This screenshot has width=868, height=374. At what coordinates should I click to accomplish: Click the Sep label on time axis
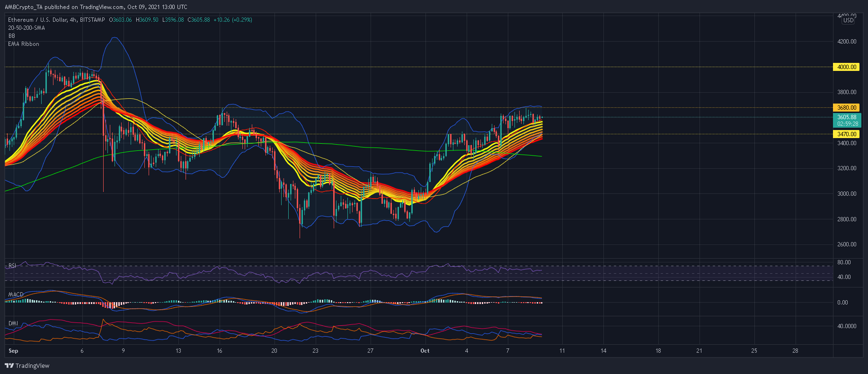pos(13,351)
